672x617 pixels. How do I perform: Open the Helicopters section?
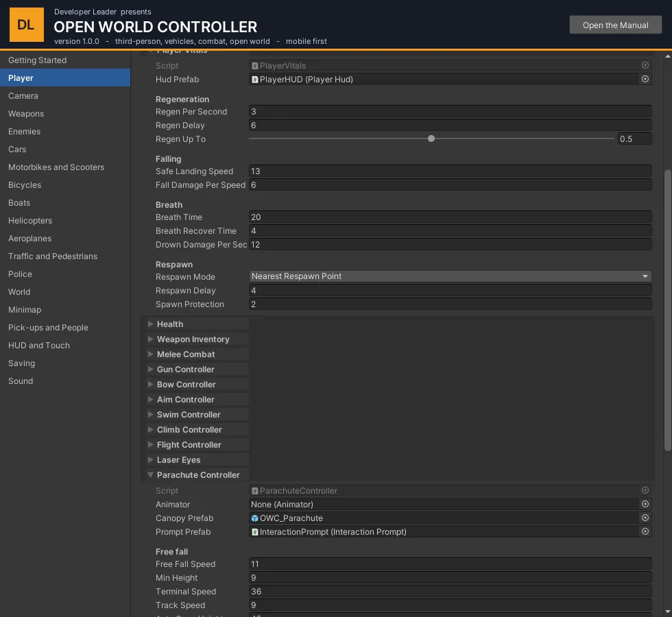point(65,221)
